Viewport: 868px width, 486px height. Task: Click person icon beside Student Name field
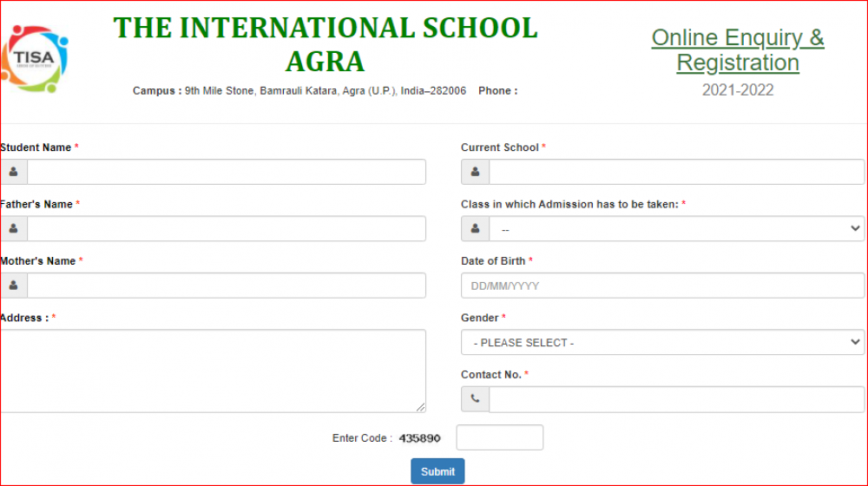(x=14, y=172)
